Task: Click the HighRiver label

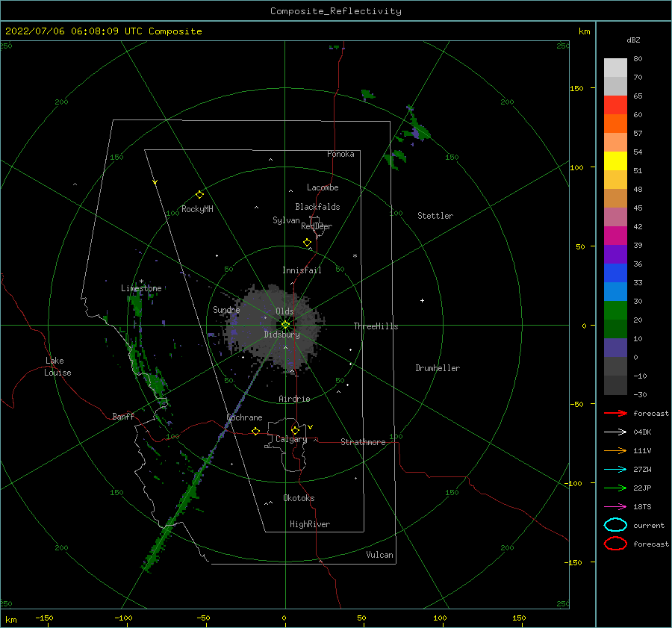Action: coord(310,524)
